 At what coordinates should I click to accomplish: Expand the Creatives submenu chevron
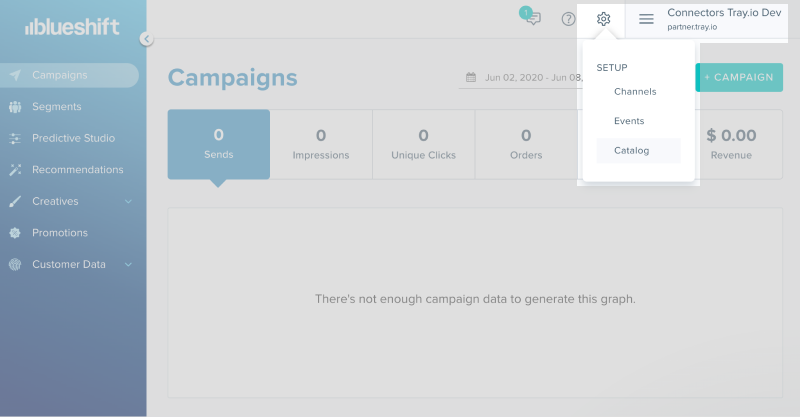(x=128, y=202)
